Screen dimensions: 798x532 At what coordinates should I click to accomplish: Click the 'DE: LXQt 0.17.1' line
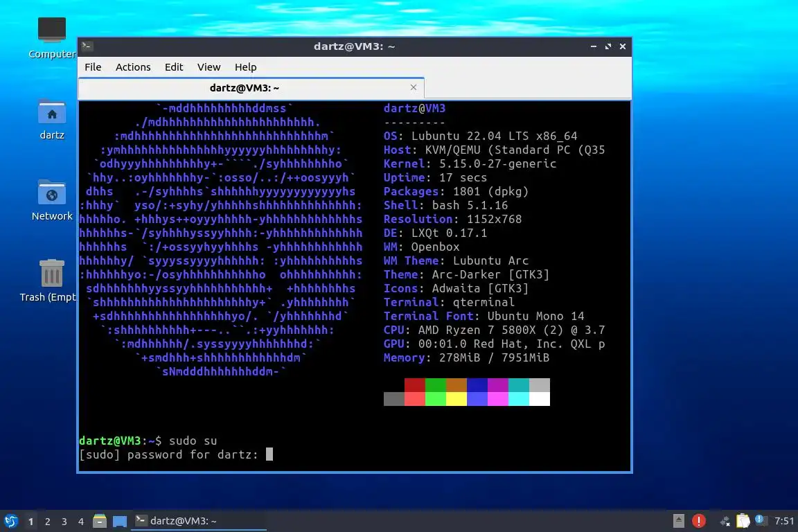tap(435, 233)
